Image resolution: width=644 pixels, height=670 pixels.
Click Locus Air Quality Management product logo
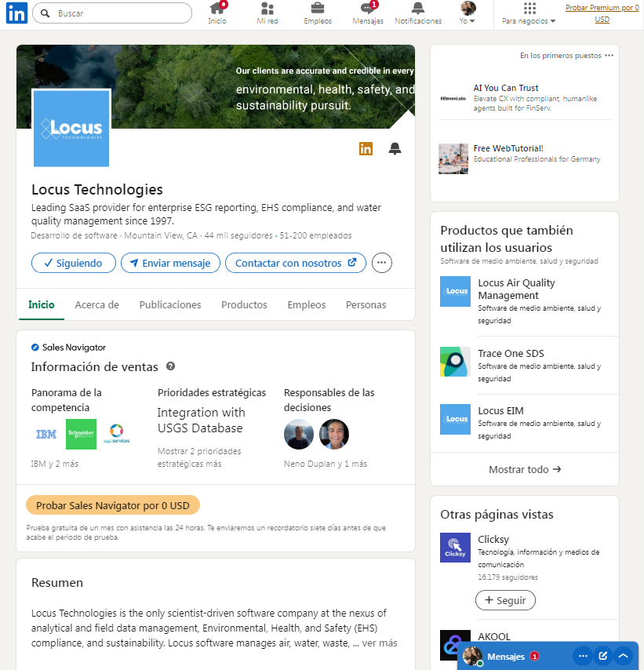[x=455, y=291]
